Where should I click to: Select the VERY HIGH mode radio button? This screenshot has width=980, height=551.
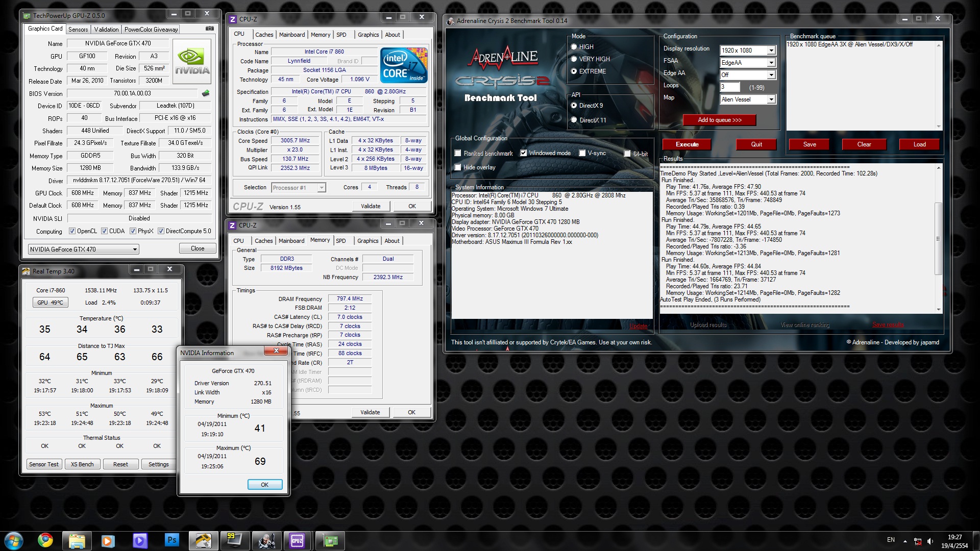[574, 59]
